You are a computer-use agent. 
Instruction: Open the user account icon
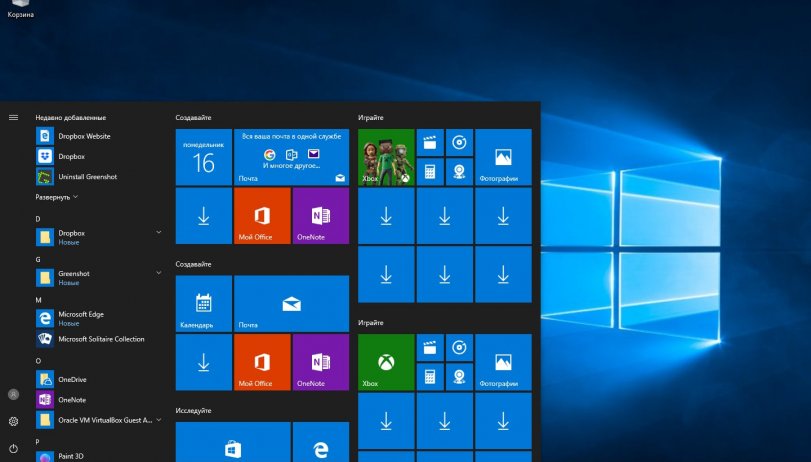13,394
